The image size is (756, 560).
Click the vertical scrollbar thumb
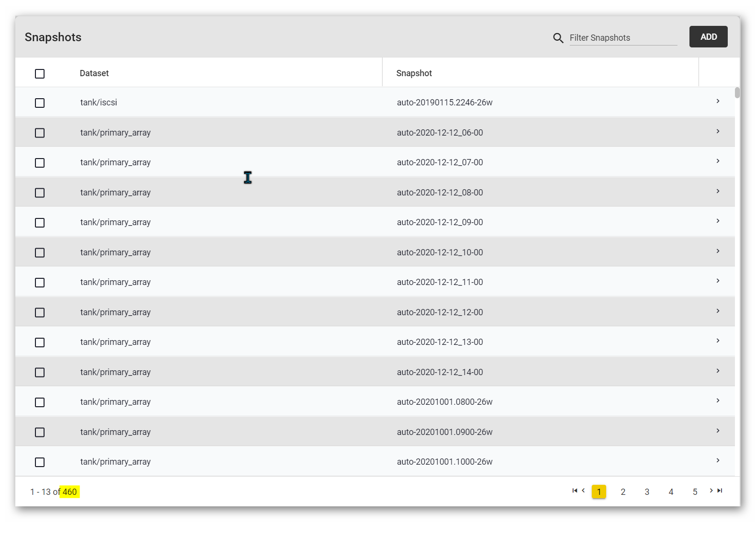737,93
